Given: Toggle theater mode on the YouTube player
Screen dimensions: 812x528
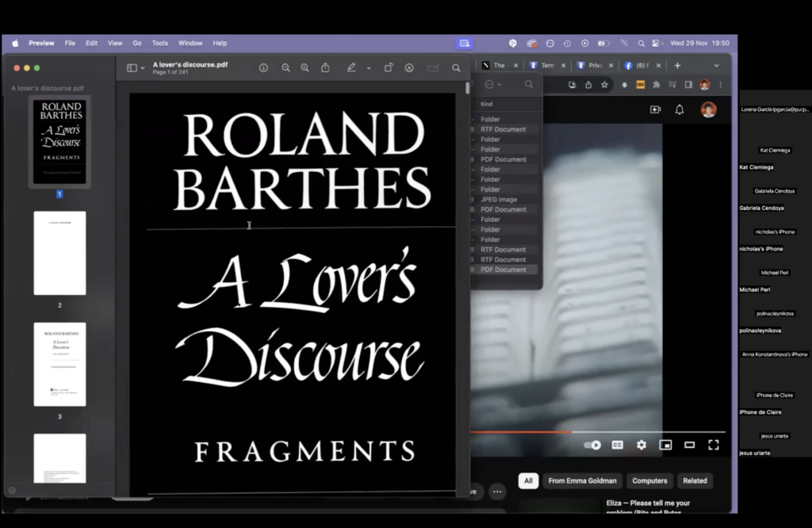Looking at the screenshot, I should (689, 445).
